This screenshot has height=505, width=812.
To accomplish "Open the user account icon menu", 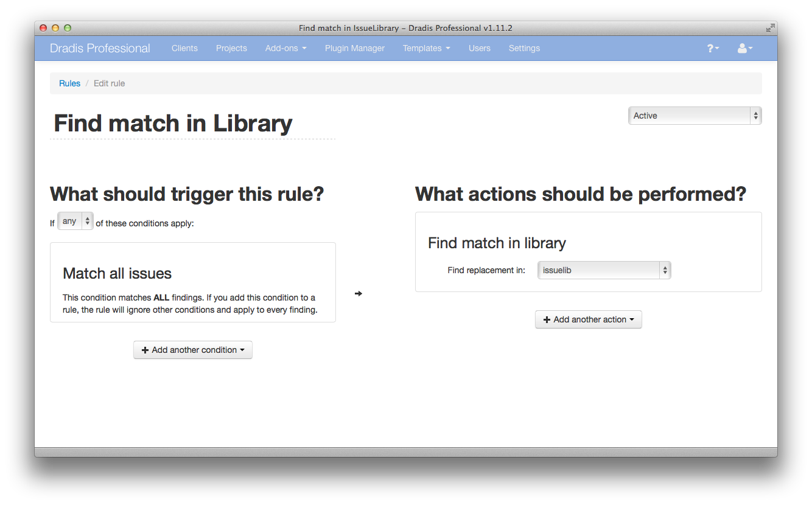I will (743, 48).
